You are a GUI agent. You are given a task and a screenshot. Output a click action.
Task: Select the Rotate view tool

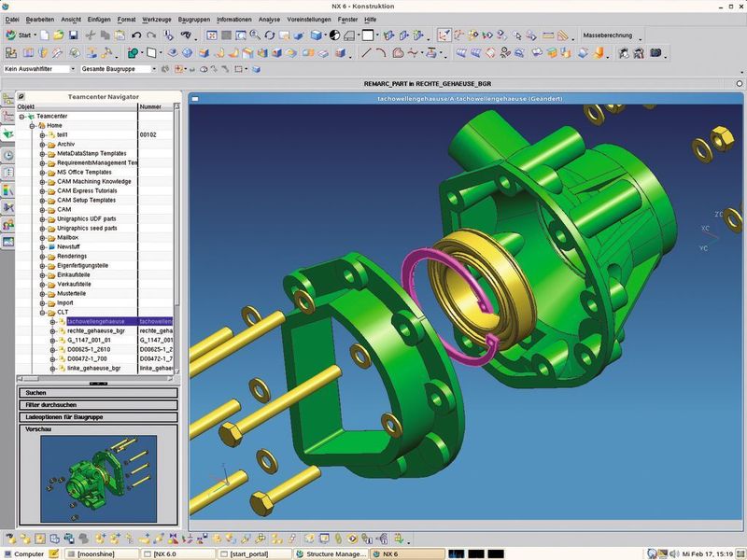click(270, 35)
